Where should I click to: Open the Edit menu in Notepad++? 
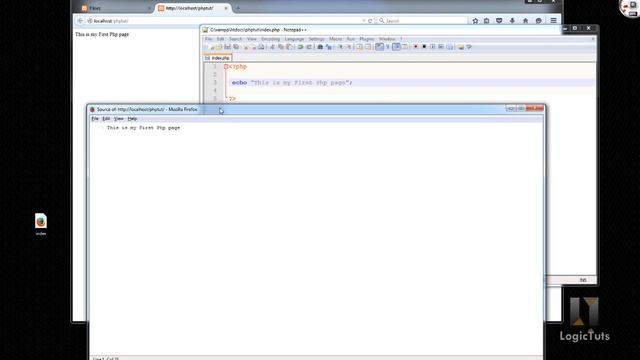(220, 39)
